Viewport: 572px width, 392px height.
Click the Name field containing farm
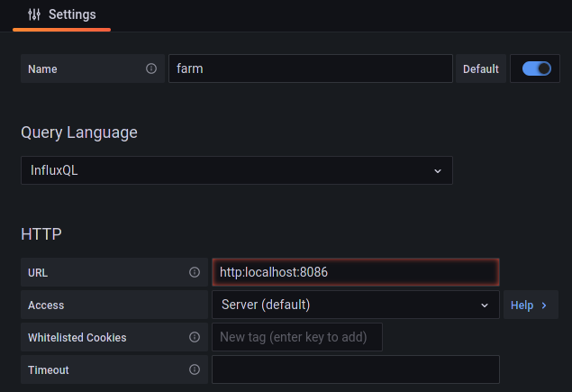(310, 68)
